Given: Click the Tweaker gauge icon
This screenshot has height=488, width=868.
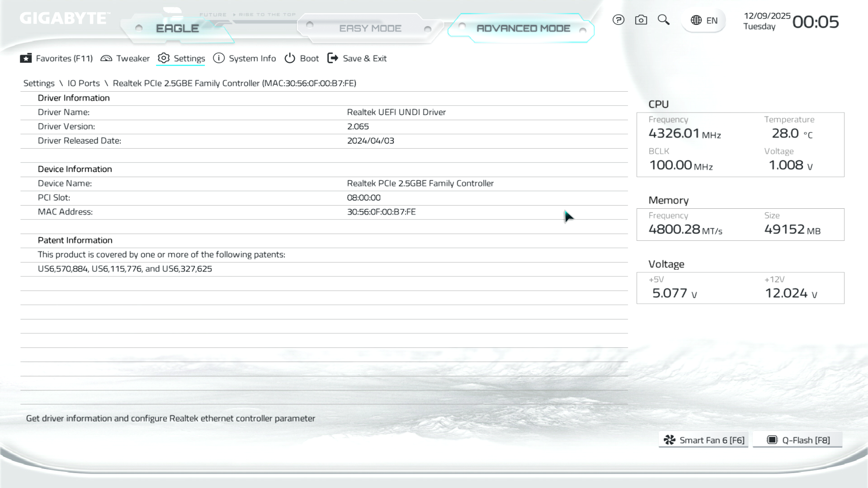Looking at the screenshot, I should click(106, 58).
